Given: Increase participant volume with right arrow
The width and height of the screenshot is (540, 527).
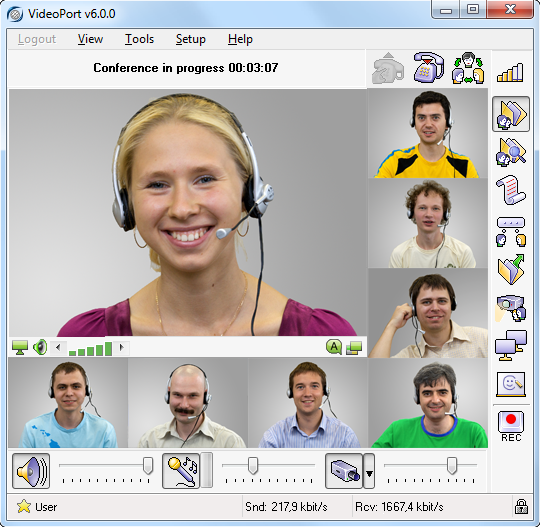Looking at the screenshot, I should (x=121, y=348).
